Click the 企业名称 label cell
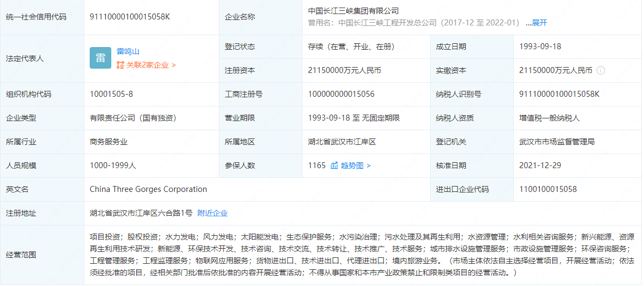 [x=260, y=17]
